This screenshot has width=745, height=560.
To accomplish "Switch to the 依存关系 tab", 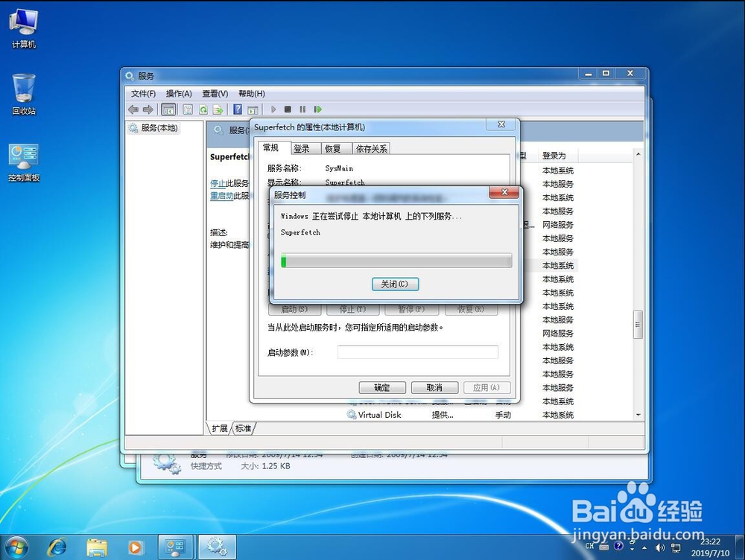I will pyautogui.click(x=372, y=149).
